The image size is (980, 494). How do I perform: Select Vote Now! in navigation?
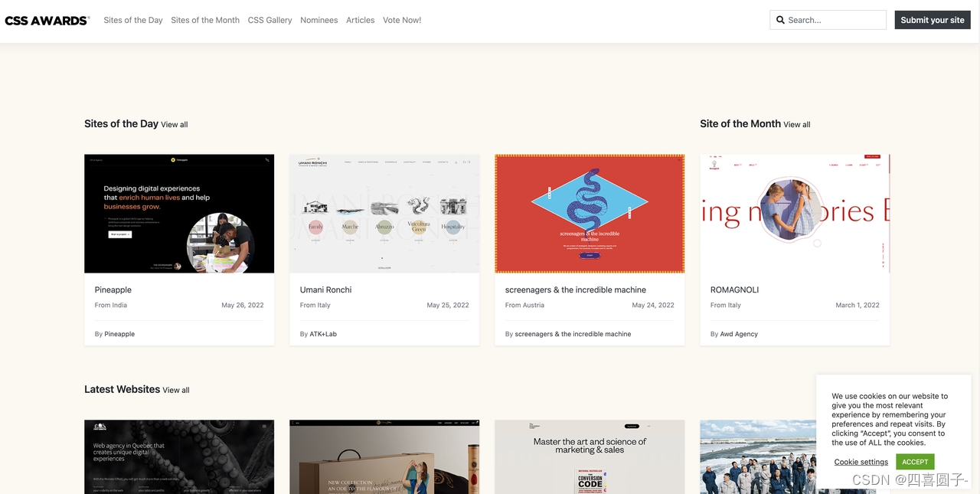pyautogui.click(x=402, y=20)
